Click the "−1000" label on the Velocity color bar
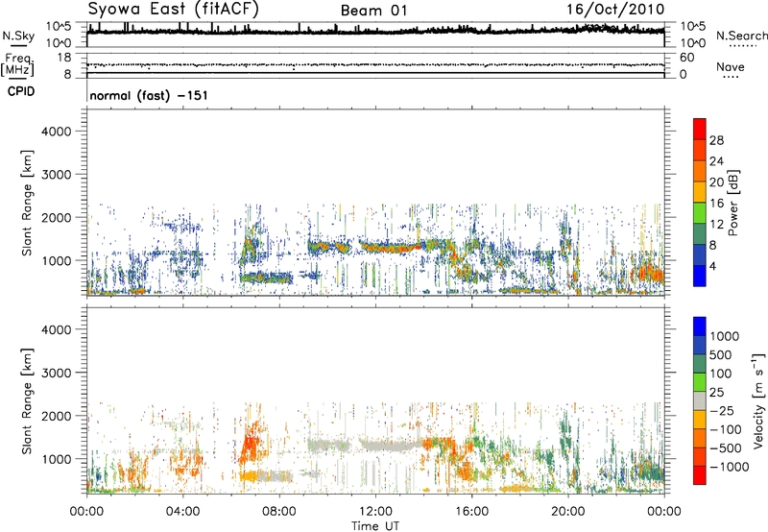Viewport: 768px width, 532px height. (x=729, y=467)
